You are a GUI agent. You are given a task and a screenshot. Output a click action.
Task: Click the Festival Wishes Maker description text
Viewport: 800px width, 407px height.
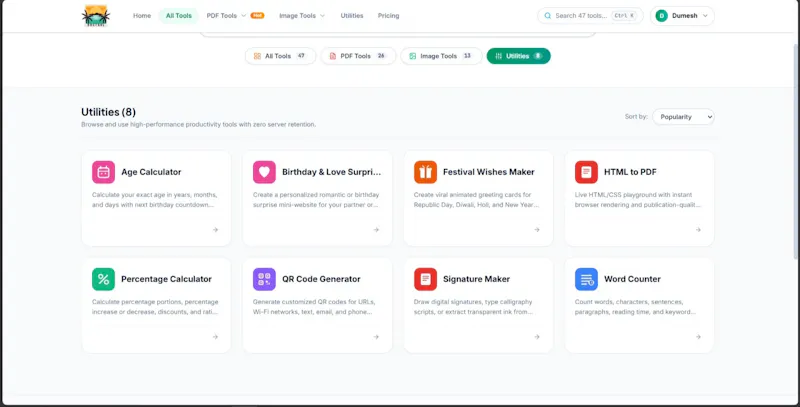(477, 200)
